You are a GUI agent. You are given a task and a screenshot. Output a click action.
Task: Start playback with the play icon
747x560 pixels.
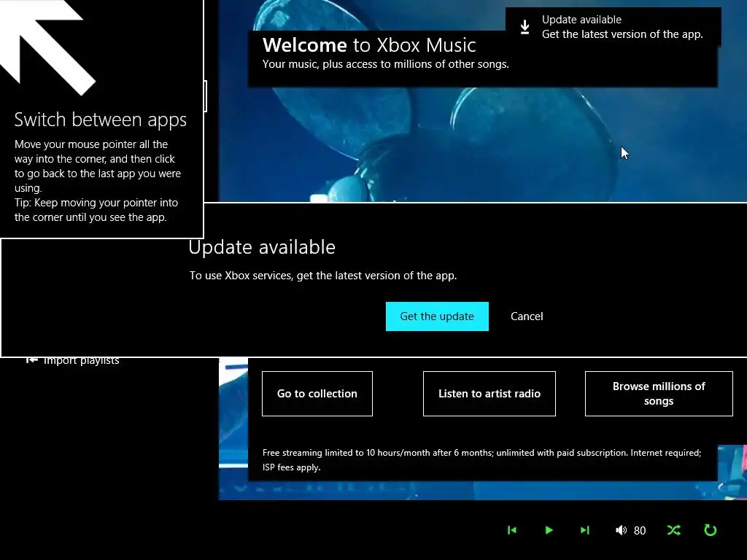[x=549, y=530]
